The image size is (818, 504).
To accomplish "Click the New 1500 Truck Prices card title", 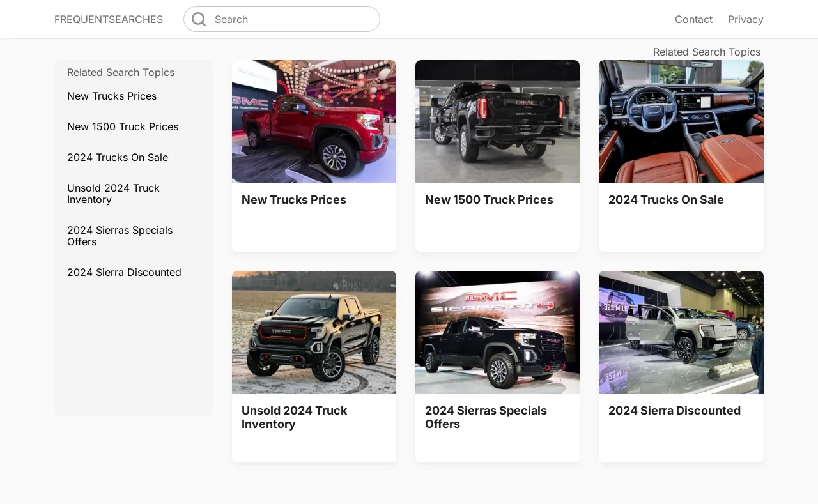I will point(489,200).
